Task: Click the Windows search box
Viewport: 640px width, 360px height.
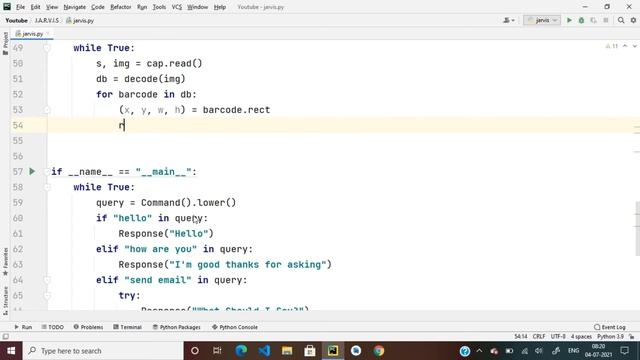Action: (103, 351)
